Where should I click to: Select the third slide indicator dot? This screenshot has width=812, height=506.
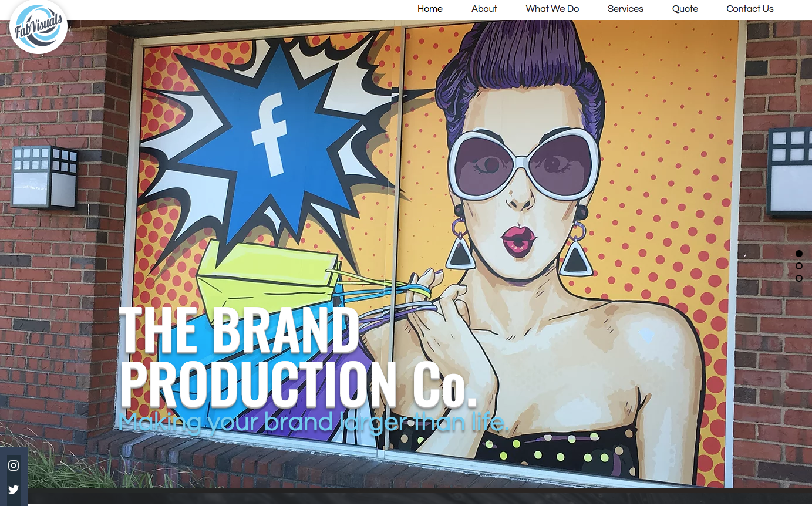(799, 278)
